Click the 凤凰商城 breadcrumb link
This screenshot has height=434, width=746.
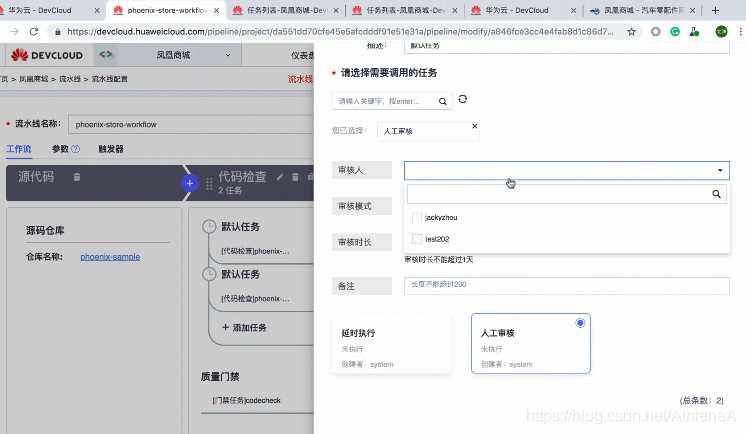point(34,79)
